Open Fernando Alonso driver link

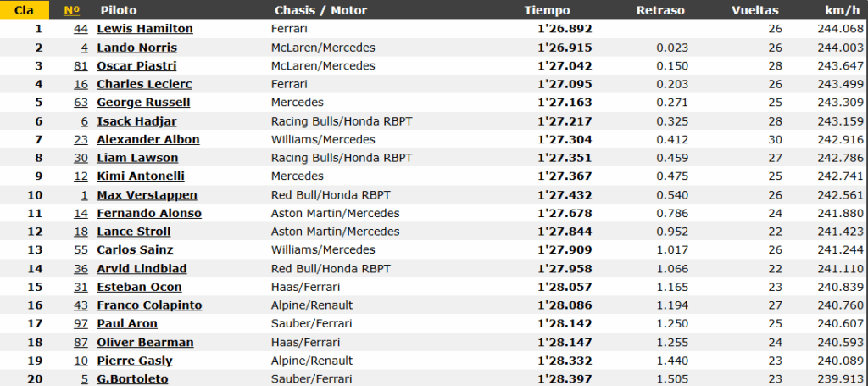[149, 213]
